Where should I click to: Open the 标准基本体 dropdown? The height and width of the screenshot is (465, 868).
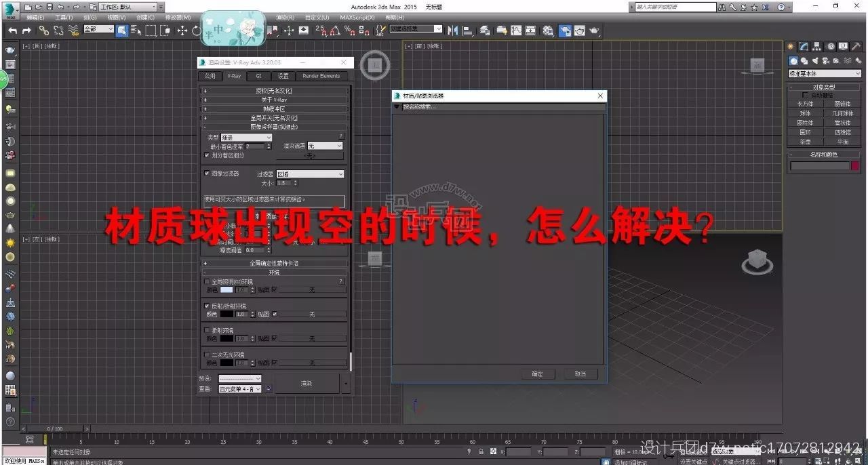825,73
